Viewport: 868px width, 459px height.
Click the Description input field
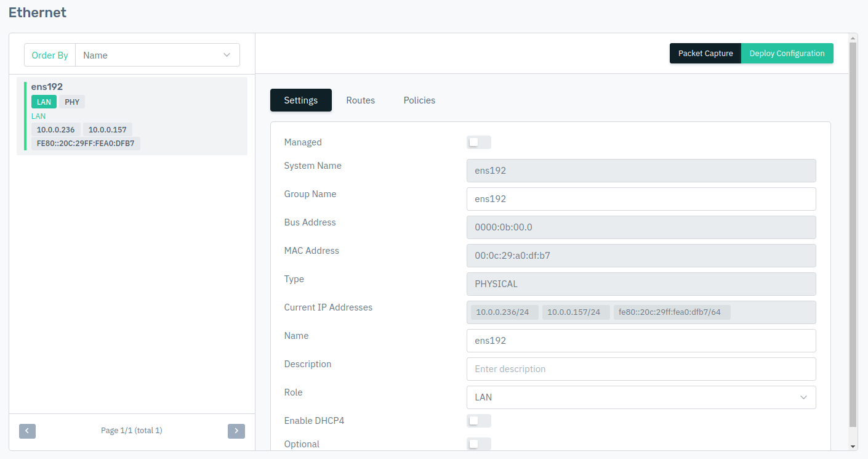click(x=640, y=369)
